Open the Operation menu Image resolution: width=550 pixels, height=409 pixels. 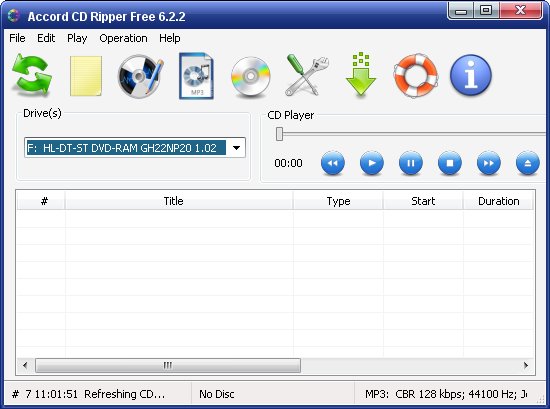coord(123,38)
